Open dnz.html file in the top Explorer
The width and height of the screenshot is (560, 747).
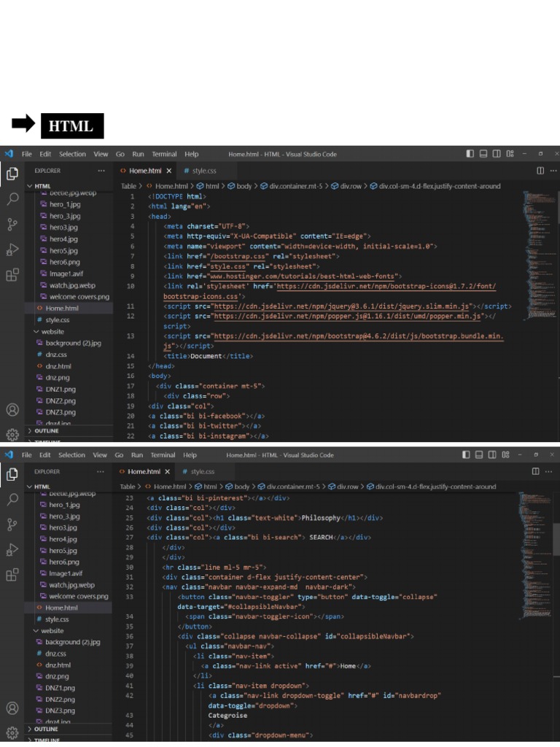pyautogui.click(x=58, y=366)
